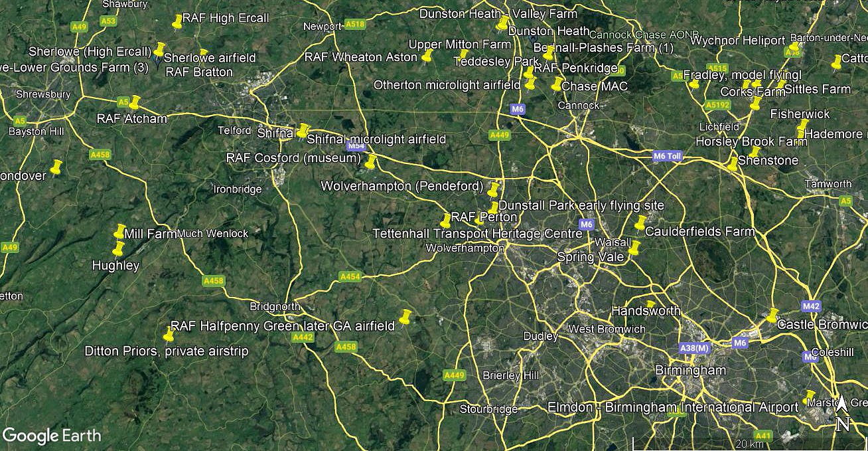868x451 pixels.
Task: Select the Hughley pushpin marker
Action: pos(119,249)
